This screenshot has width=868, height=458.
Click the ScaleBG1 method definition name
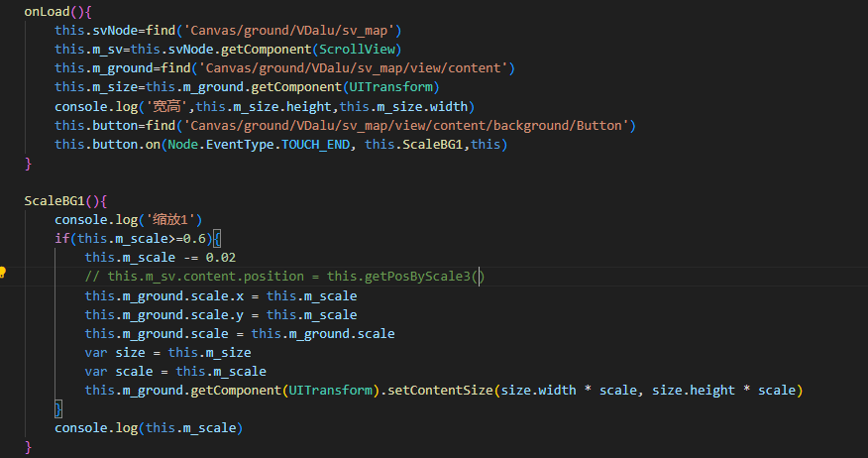[x=54, y=200]
